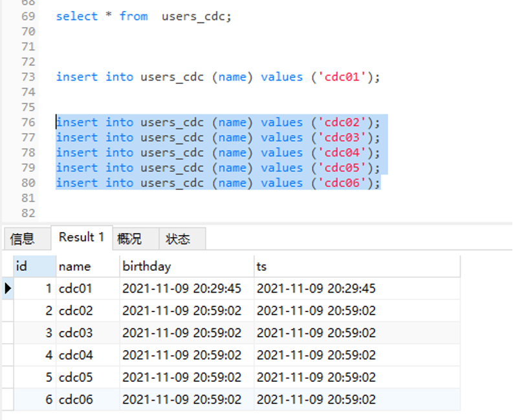Viewport: 513px width, 420px height.
Task: Click the cdc03 name cell
Action: click(x=76, y=333)
